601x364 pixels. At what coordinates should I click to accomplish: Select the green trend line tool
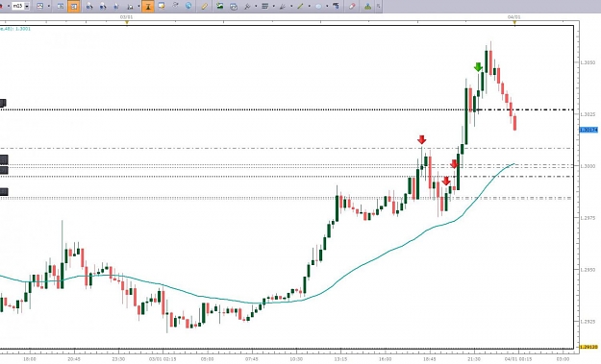pyautogui.click(x=300, y=6)
